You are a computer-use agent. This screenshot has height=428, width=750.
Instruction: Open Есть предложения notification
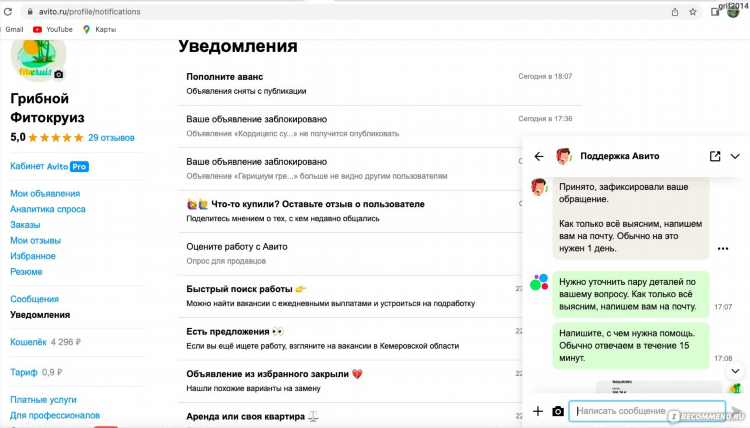point(350,339)
